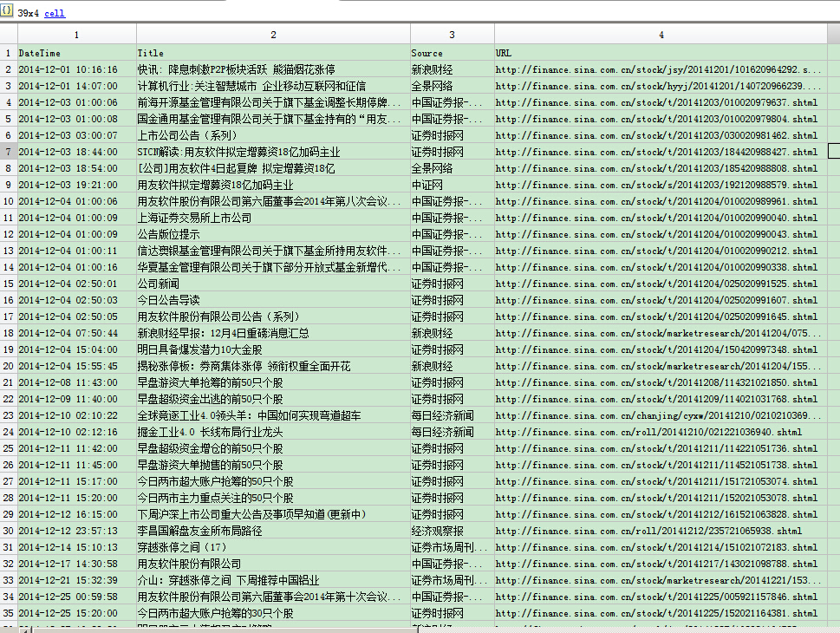Select row header 20
The height and width of the screenshot is (633, 840).
(9, 366)
